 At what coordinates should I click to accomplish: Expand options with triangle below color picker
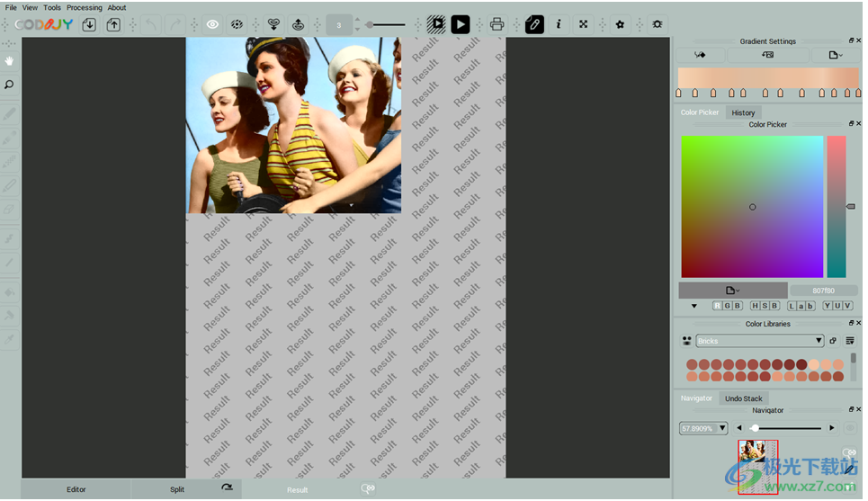point(694,306)
